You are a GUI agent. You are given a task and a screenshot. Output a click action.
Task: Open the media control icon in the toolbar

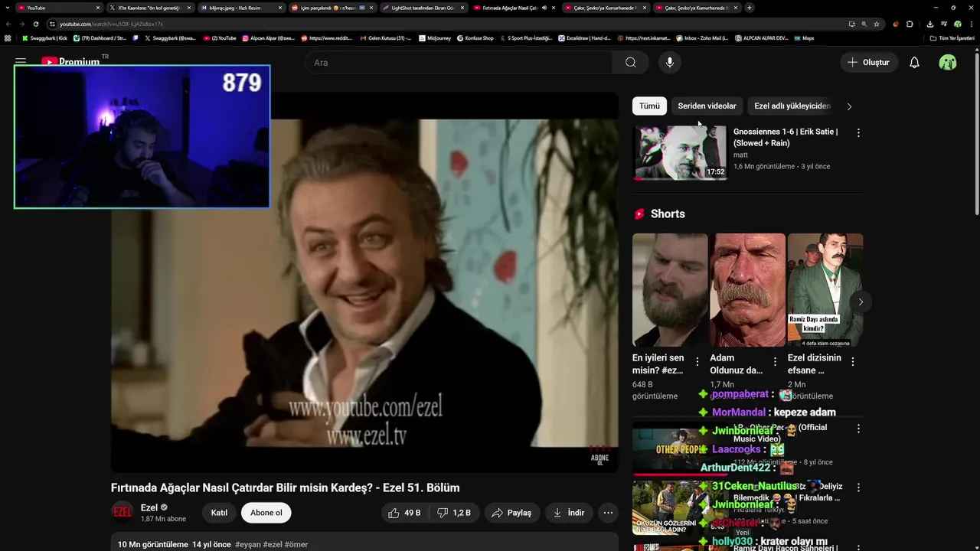[x=944, y=24]
